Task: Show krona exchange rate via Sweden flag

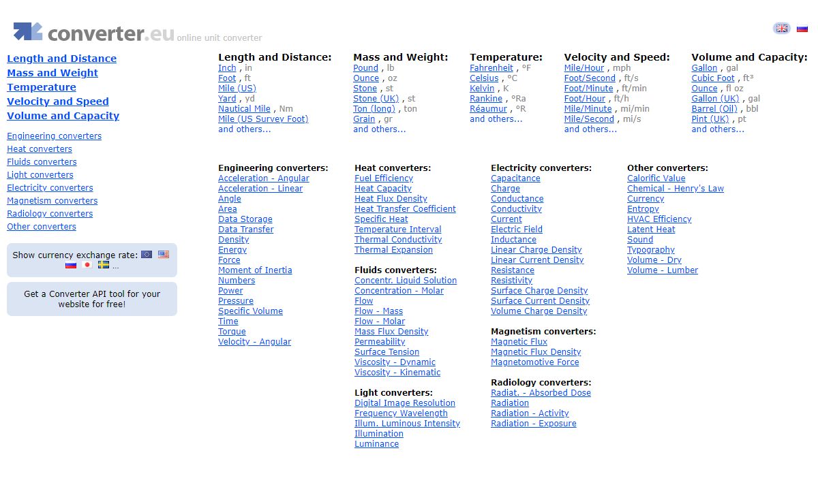Action: coord(104,265)
